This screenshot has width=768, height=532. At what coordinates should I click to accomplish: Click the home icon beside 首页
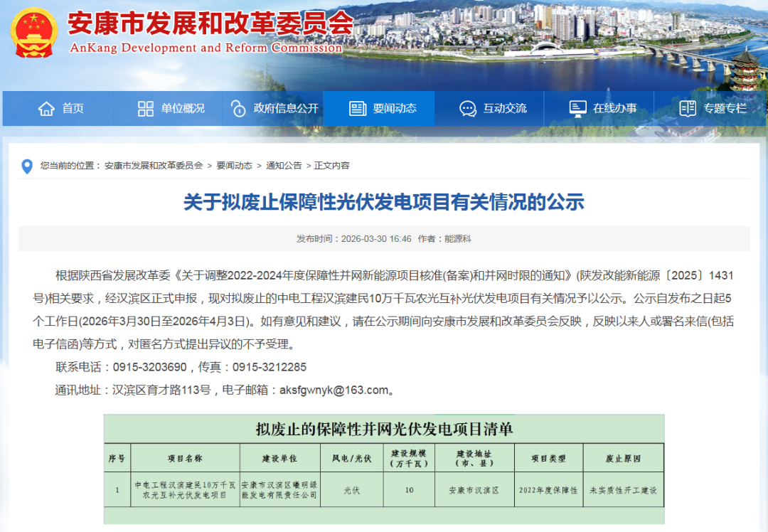tap(46, 109)
